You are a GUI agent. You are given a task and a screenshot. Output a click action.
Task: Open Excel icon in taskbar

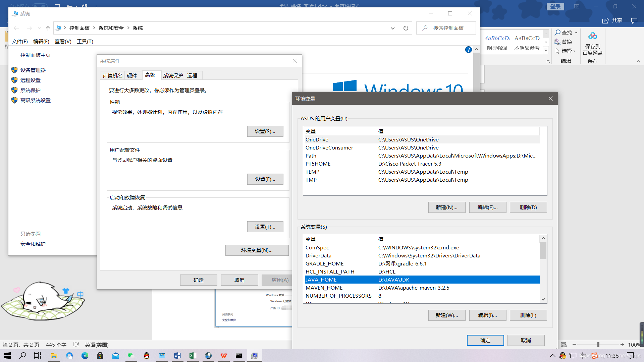point(193,356)
